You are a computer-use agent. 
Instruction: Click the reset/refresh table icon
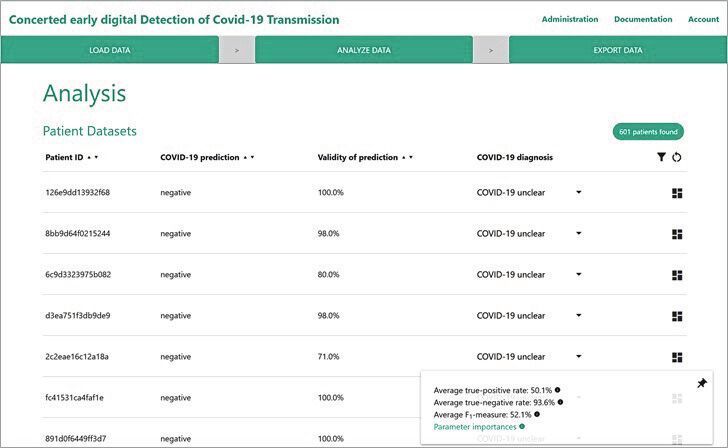tap(676, 157)
